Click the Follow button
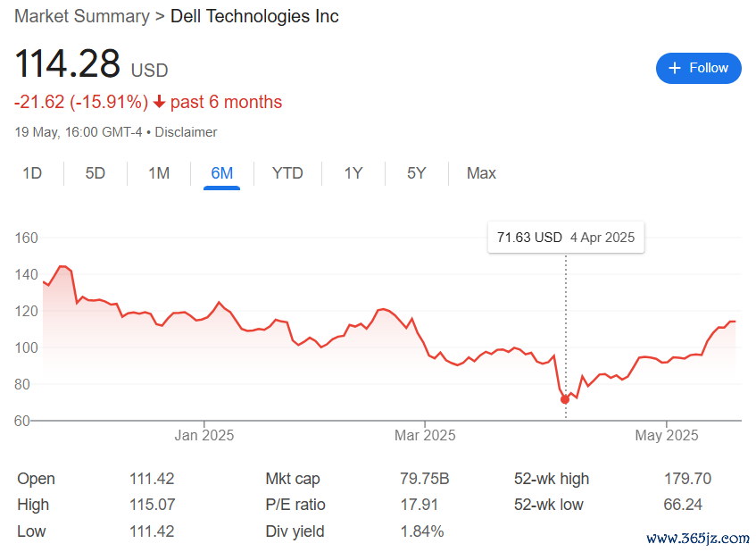Screen dimensions: 756x552 coord(698,68)
